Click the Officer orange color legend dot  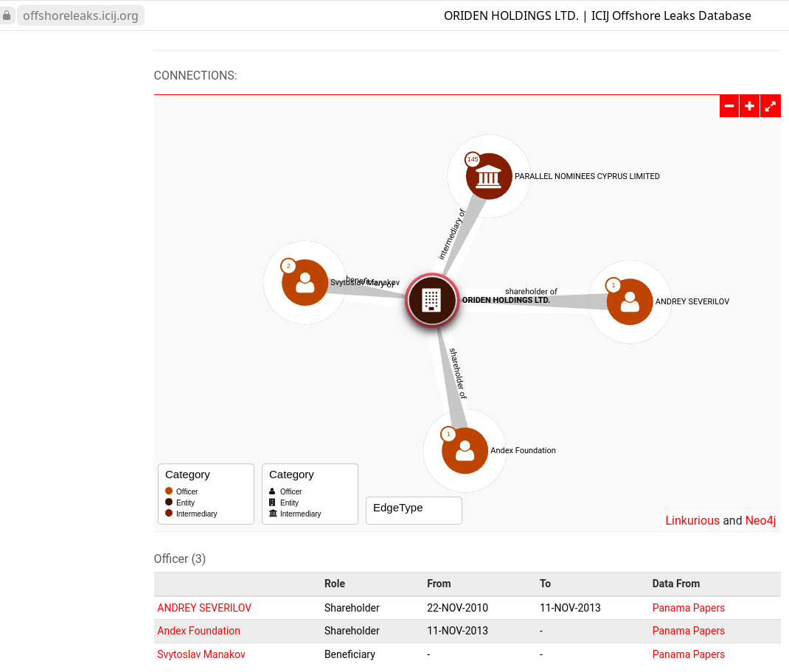169,491
